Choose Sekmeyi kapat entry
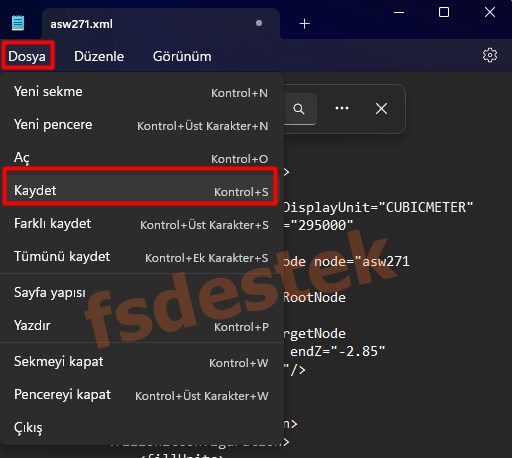The width and height of the screenshot is (512, 458). pyautogui.click(x=140, y=362)
